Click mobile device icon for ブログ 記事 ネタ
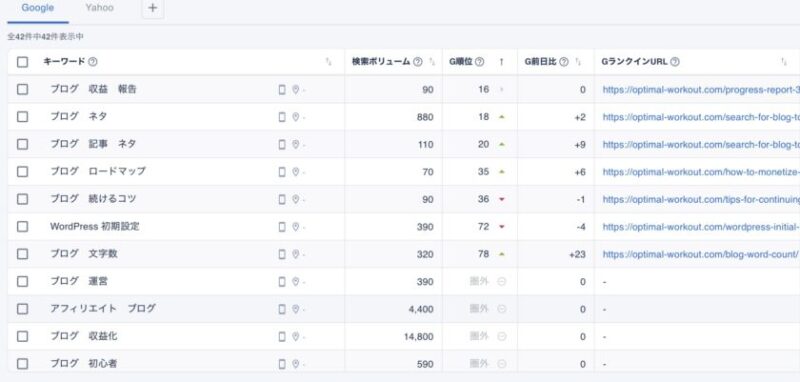Image resolution: width=800 pixels, height=382 pixels. 282,145
